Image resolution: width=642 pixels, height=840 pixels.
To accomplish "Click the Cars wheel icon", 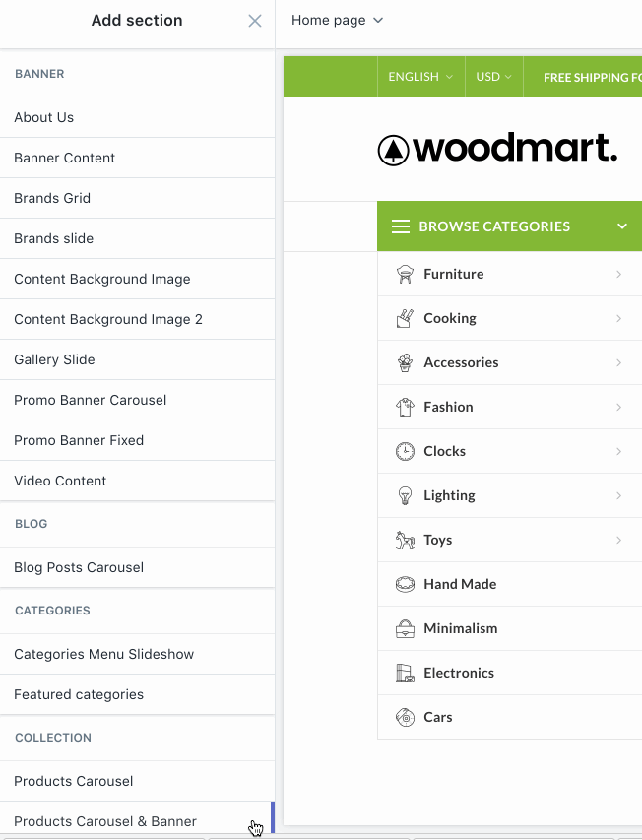I will coord(405,717).
